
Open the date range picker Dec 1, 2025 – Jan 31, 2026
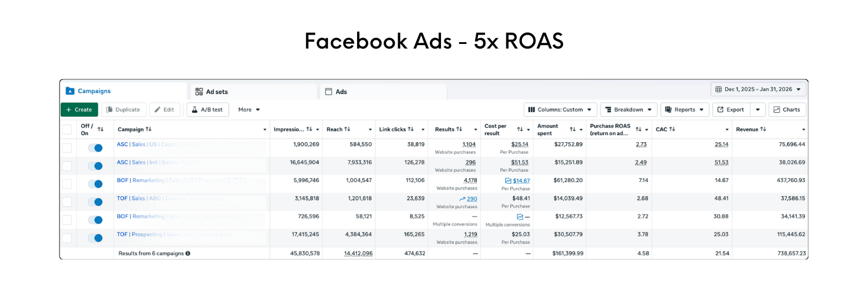click(x=758, y=89)
